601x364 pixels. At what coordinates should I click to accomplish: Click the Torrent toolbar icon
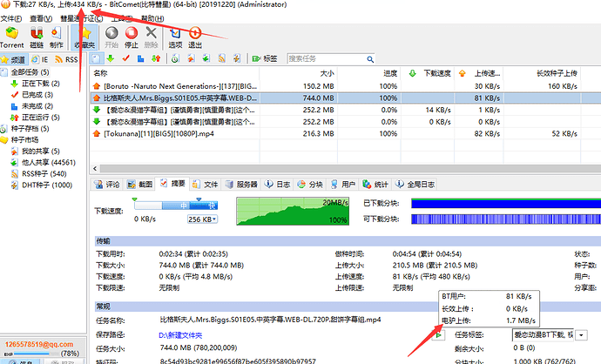(11, 35)
